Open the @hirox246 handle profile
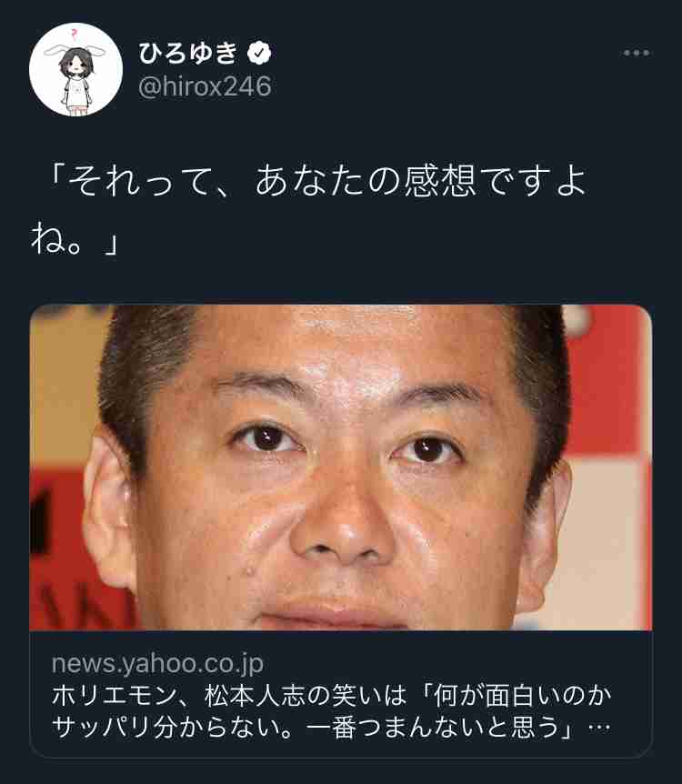 click(x=205, y=86)
